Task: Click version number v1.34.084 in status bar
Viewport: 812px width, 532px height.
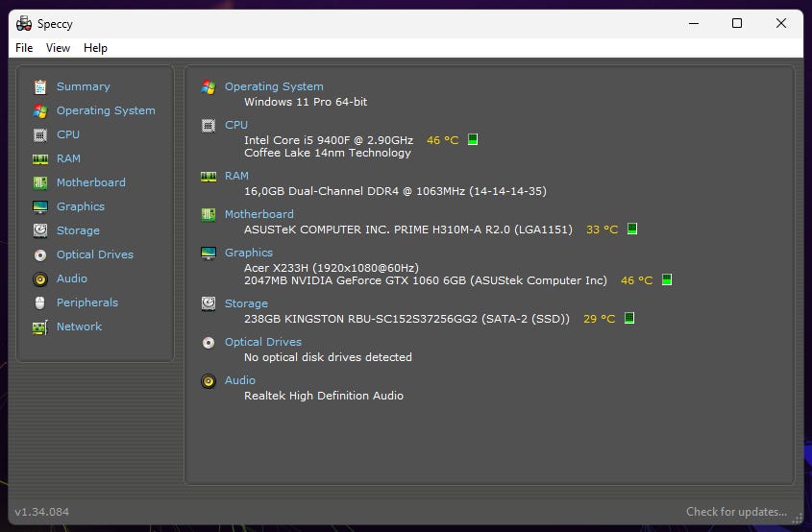Action: 41,512
